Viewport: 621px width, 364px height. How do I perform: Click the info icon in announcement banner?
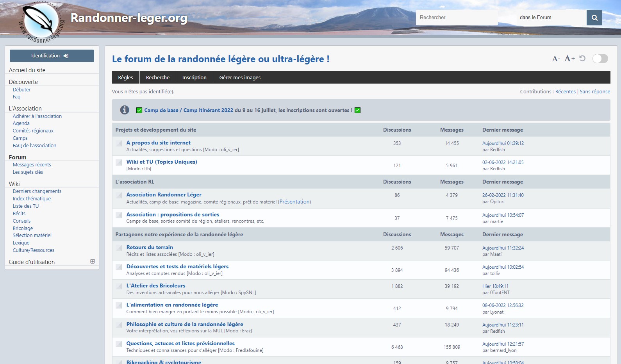click(125, 110)
